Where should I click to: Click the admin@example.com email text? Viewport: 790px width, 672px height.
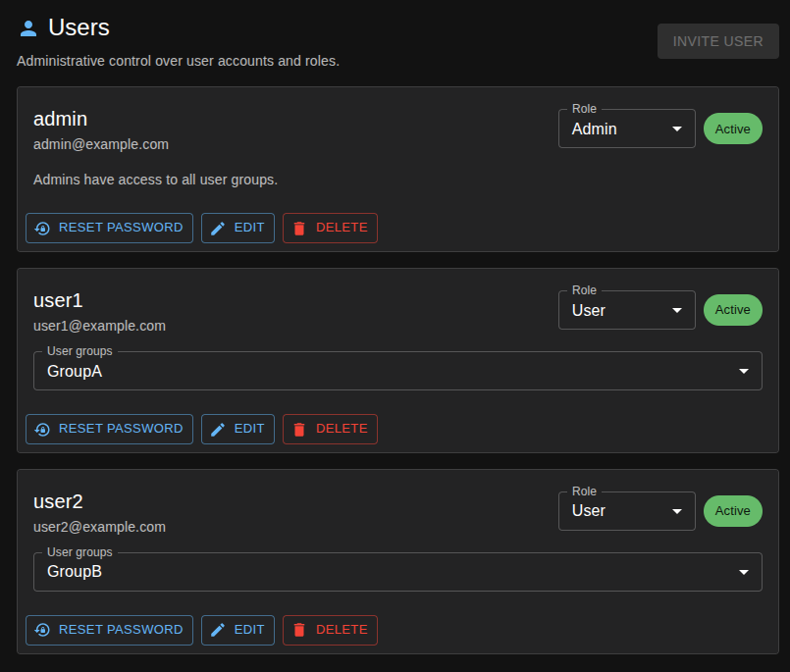[101, 144]
